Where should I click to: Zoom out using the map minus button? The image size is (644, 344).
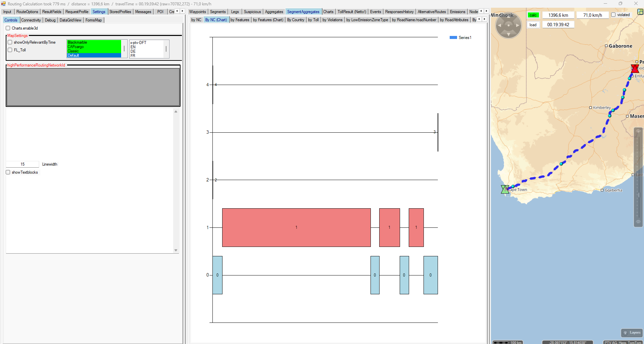click(638, 222)
